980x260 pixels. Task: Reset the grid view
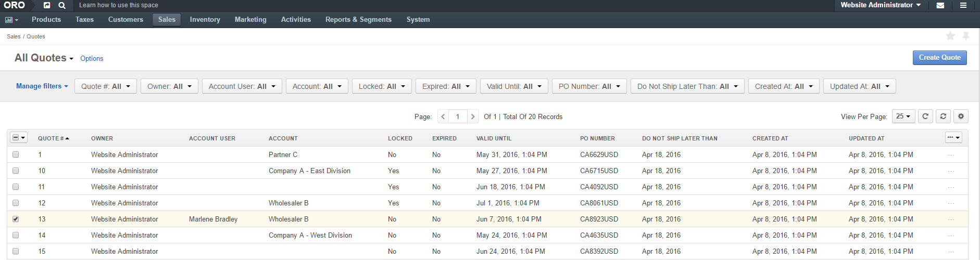(943, 116)
